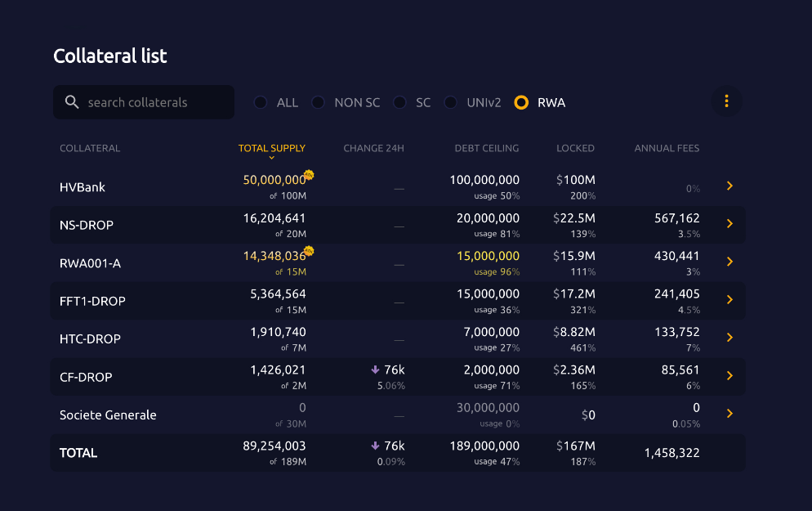
Task: Open CF-DROP row chevron
Action: tap(729, 376)
